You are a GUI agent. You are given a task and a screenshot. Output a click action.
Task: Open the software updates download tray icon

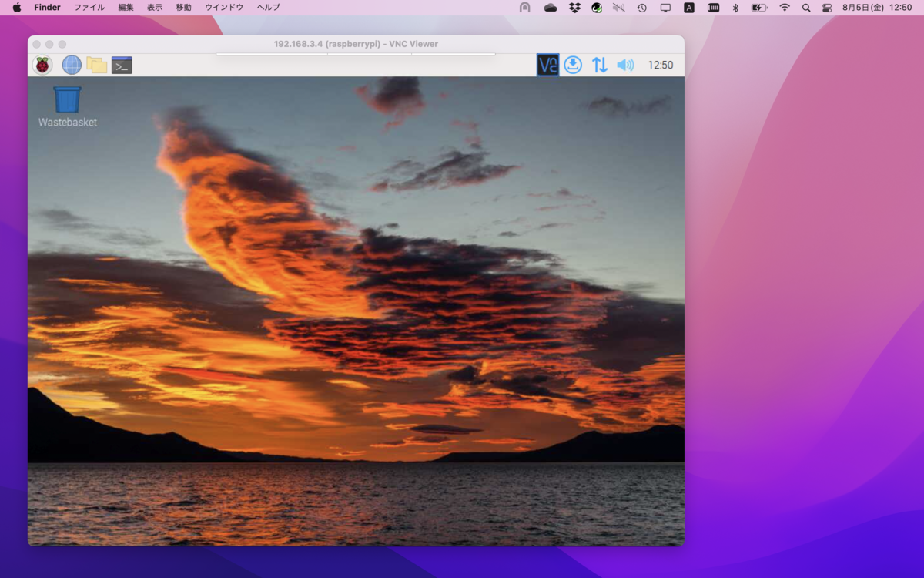pyautogui.click(x=572, y=65)
